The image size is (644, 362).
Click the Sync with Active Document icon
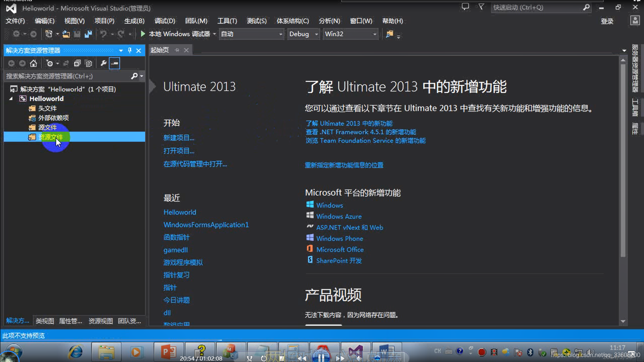(66, 63)
